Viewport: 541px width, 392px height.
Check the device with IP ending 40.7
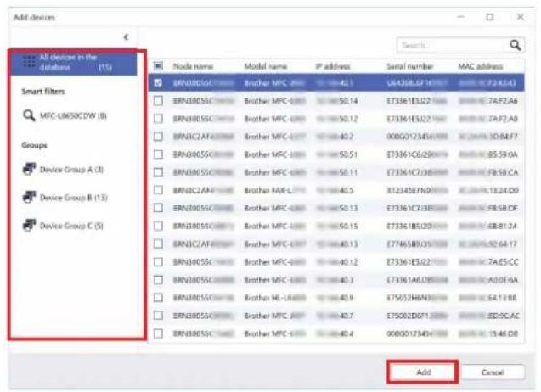click(158, 316)
